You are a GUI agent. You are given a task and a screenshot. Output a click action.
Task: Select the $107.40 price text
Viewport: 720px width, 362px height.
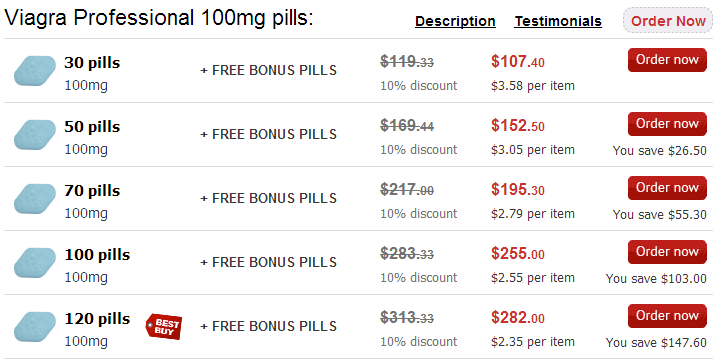tap(518, 62)
